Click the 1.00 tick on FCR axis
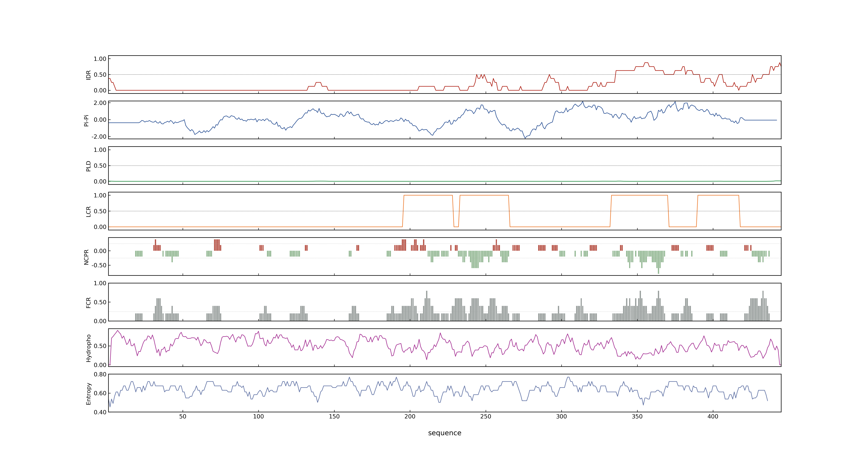The width and height of the screenshot is (868, 463). coord(100,283)
